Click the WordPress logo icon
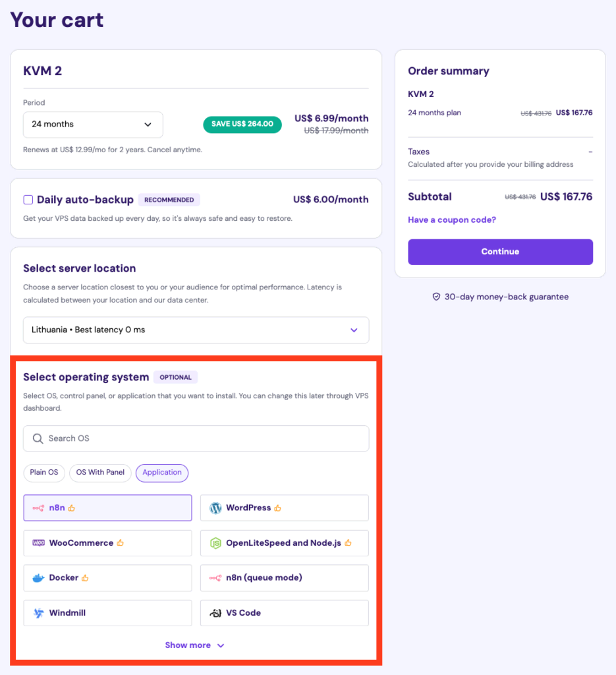This screenshot has height=675, width=616. click(x=215, y=508)
